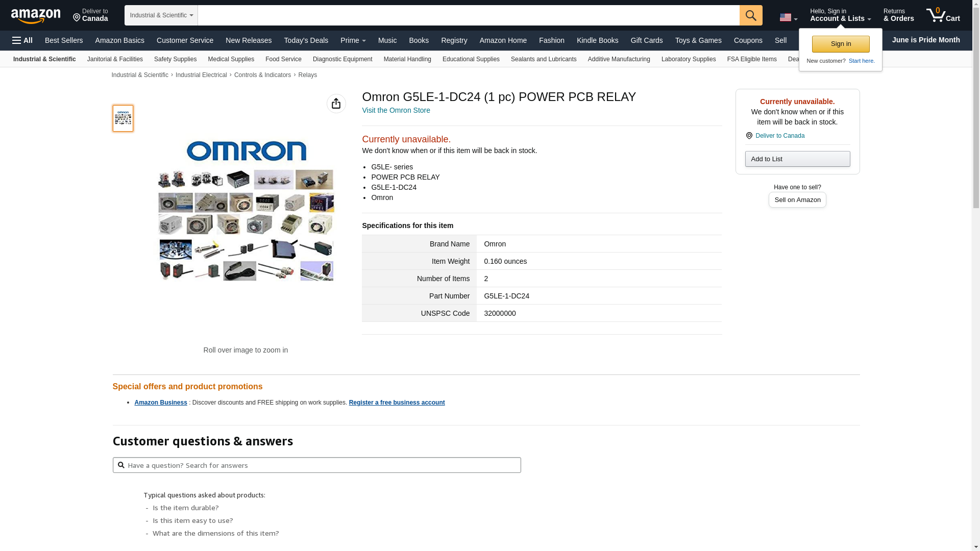The width and height of the screenshot is (980, 551).
Task: Open the All hamburger menu
Action: pos(22,40)
